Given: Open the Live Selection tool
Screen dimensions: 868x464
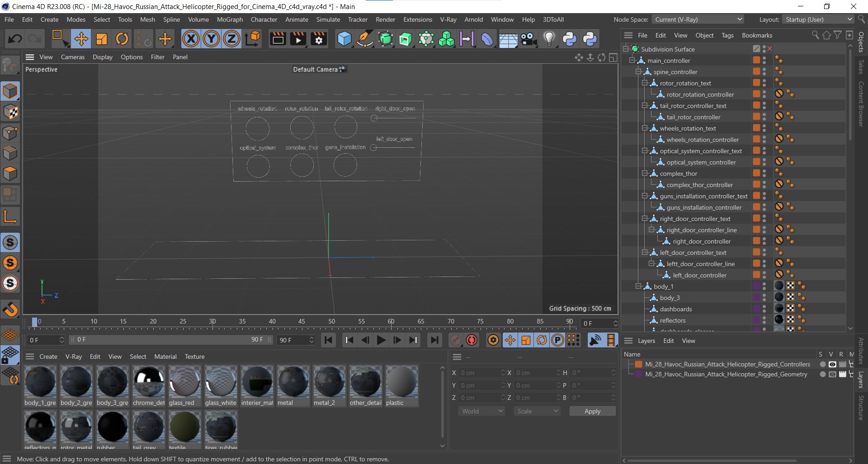Looking at the screenshot, I should pyautogui.click(x=59, y=39).
